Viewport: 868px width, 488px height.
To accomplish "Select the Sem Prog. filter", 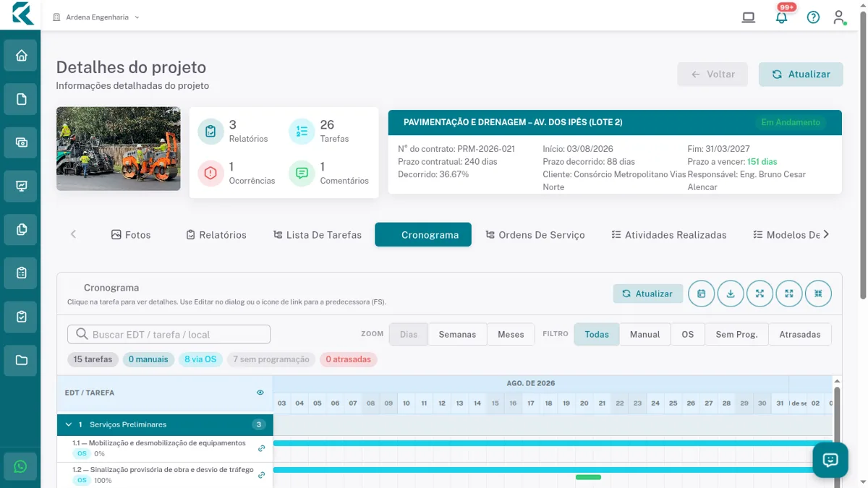I will coord(736,334).
